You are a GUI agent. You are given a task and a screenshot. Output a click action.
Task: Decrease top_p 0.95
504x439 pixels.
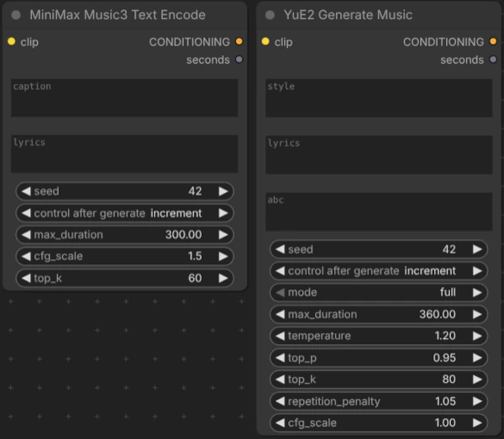(x=281, y=358)
